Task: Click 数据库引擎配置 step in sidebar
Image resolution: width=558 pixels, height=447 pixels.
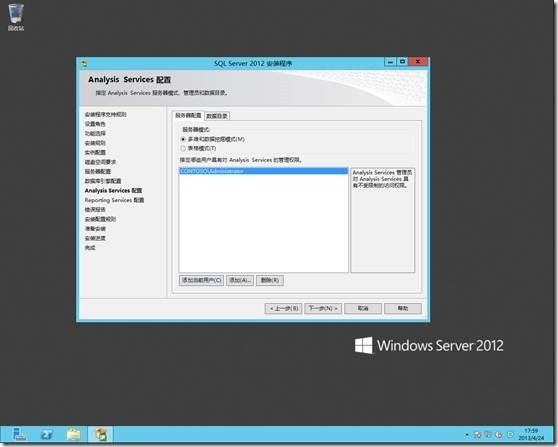Action: [x=103, y=181]
